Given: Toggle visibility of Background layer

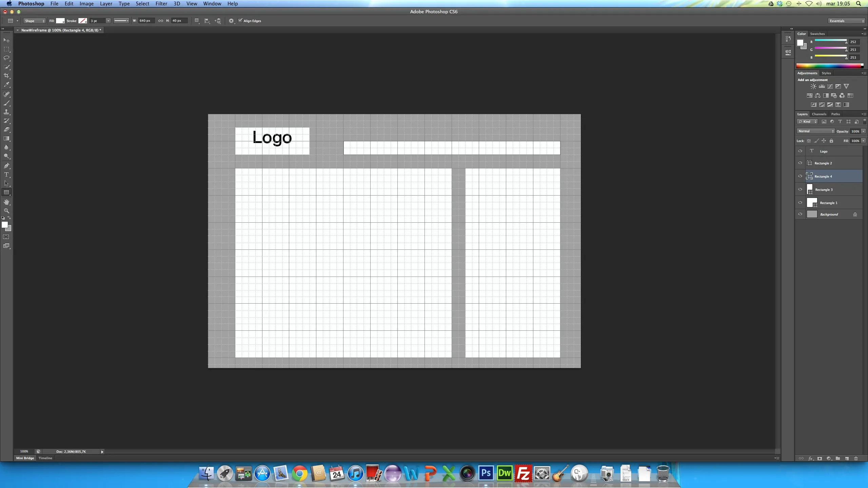Looking at the screenshot, I should (800, 214).
